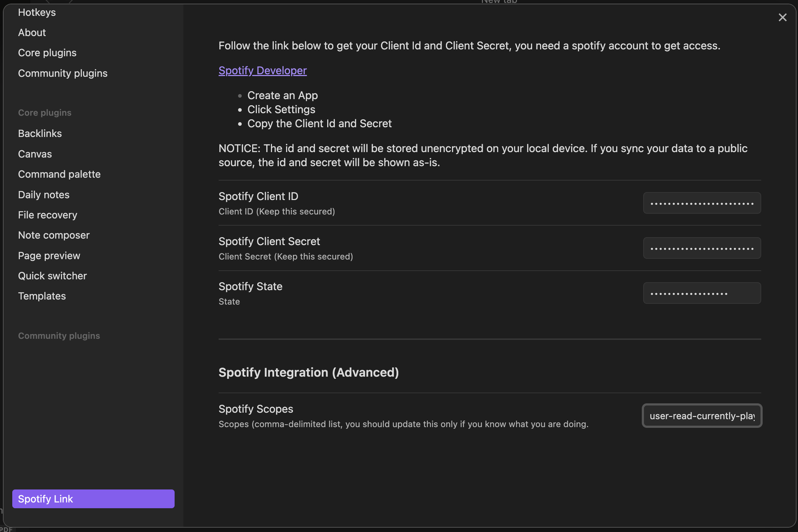Follow the Spotify Developer link
This screenshot has height=532, width=798.
click(x=263, y=70)
